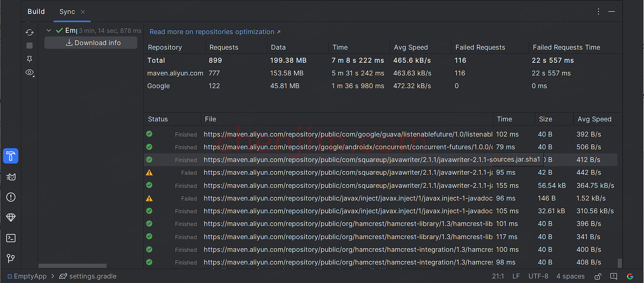Change the UTF-8 file encoding

point(538,276)
